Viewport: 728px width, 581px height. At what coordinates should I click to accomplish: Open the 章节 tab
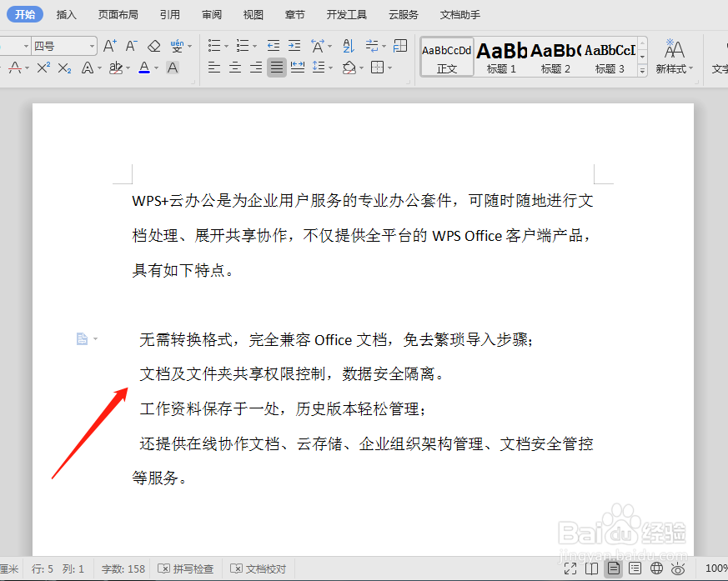coord(295,15)
